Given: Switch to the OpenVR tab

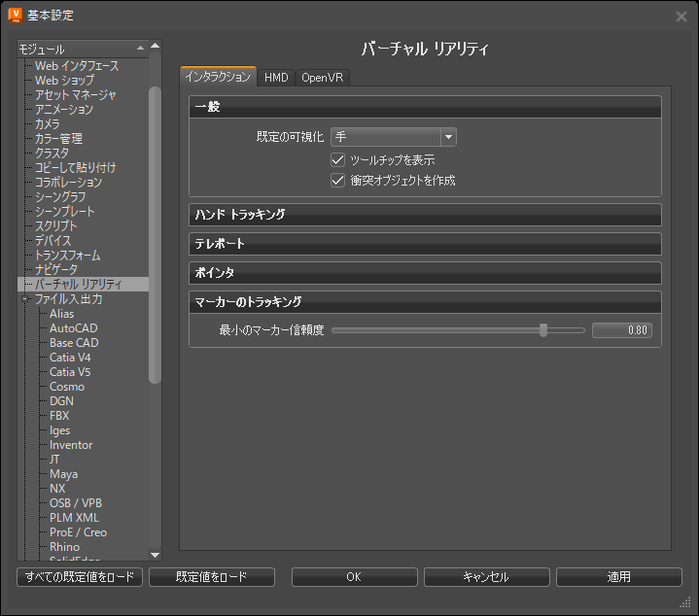Looking at the screenshot, I should [x=323, y=78].
